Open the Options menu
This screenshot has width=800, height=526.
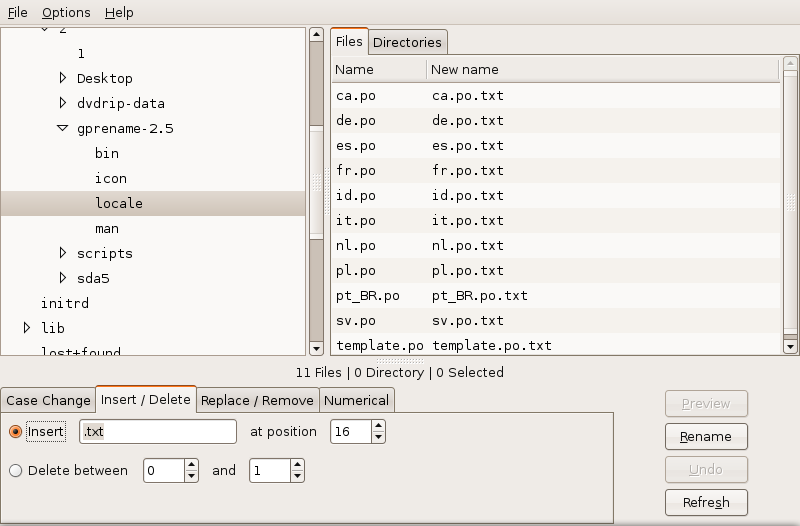pyautogui.click(x=66, y=13)
